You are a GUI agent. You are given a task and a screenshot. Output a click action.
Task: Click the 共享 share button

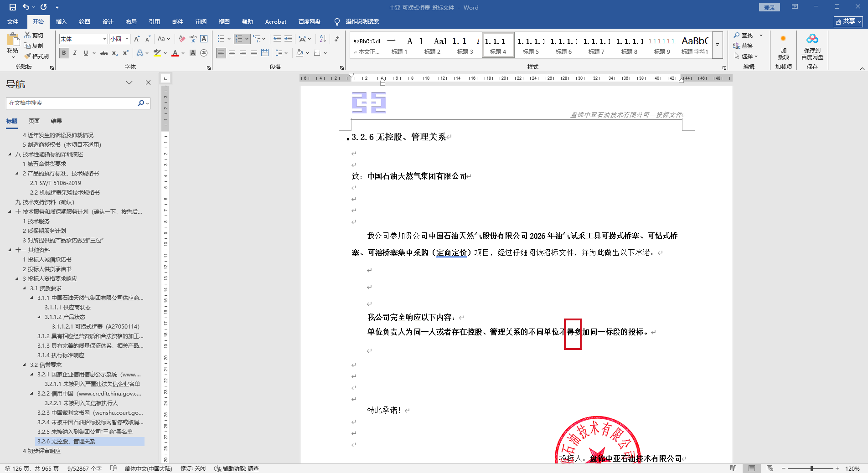[x=848, y=21]
